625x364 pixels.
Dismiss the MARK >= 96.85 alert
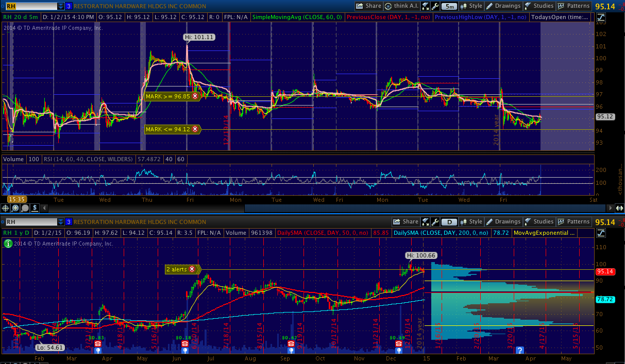point(195,96)
